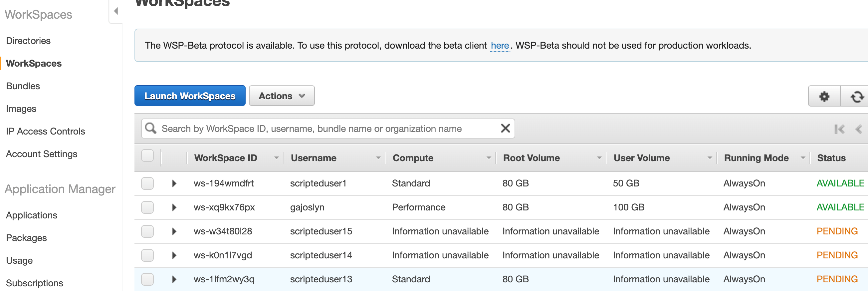Click the search magnifier icon
Screen dimensions: 868x291
click(151, 128)
